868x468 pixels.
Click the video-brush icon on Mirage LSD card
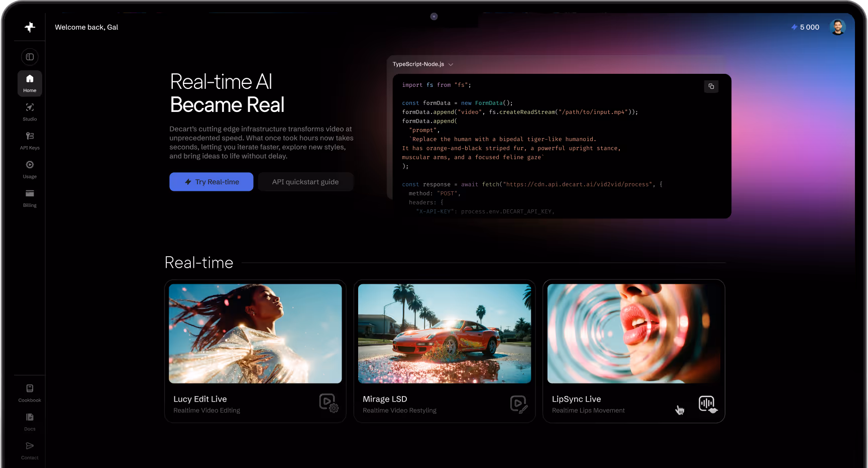(x=518, y=404)
